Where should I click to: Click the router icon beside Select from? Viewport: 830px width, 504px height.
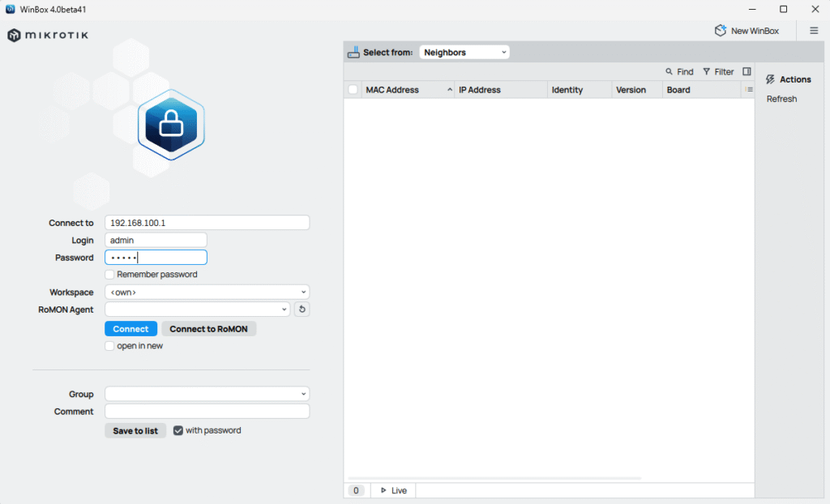pos(354,51)
